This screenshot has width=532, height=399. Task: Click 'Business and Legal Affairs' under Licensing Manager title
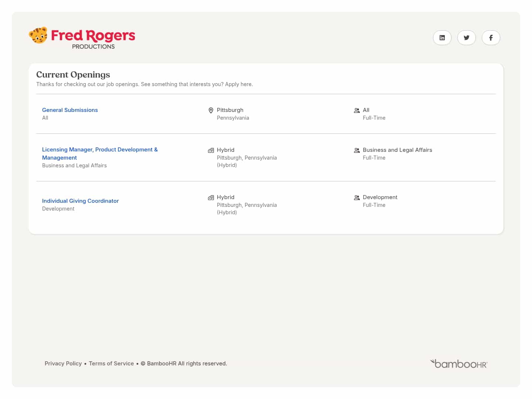(x=74, y=166)
